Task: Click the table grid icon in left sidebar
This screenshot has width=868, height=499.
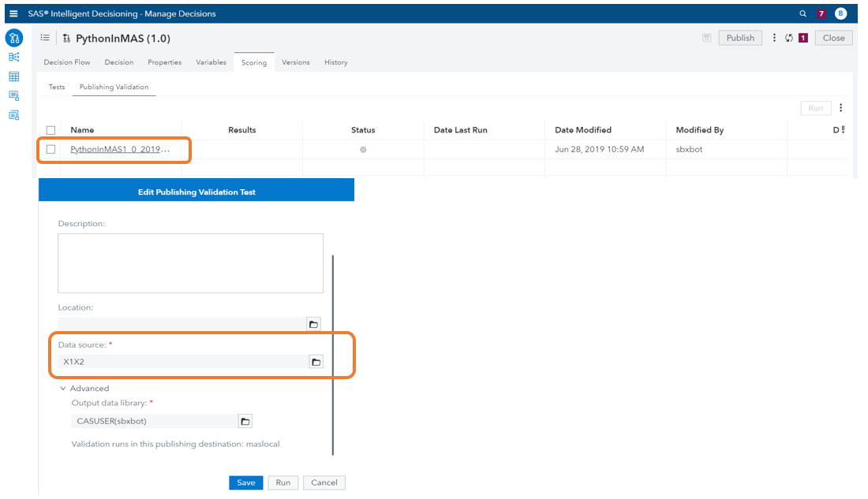Action: [x=14, y=76]
